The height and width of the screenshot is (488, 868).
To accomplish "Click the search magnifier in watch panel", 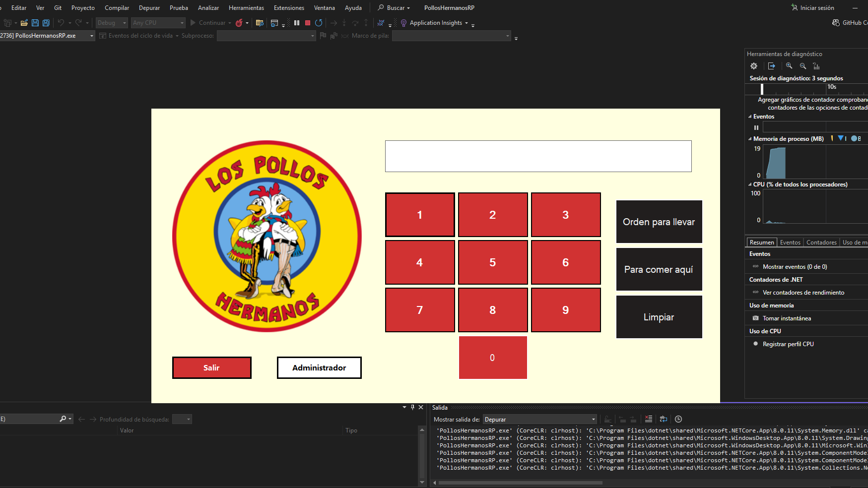I will coord(63,419).
